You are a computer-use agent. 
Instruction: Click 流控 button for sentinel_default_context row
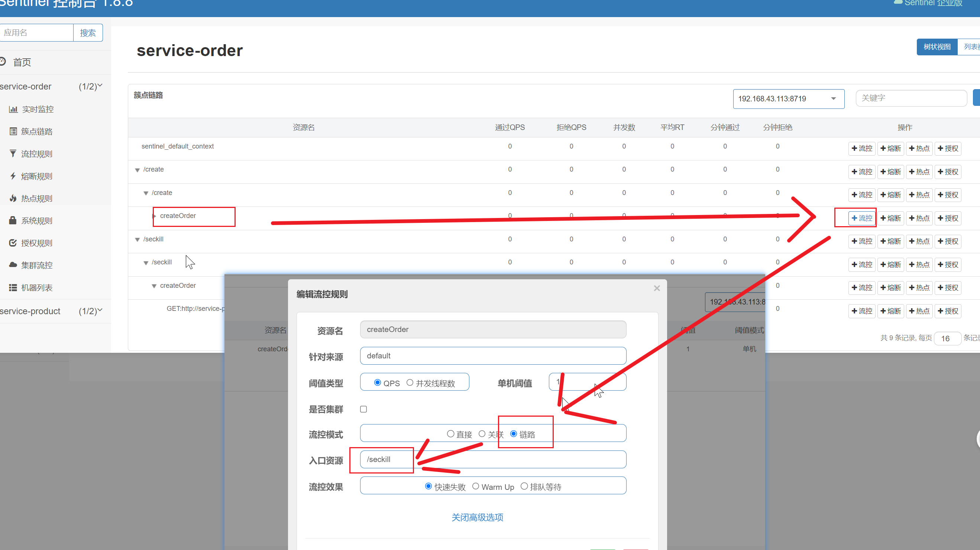[x=862, y=148]
